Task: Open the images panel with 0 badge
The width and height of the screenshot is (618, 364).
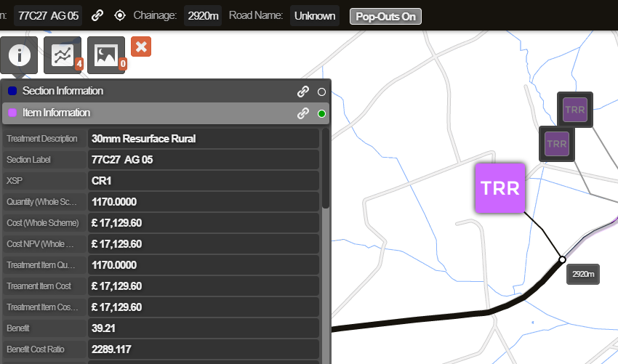Action: pyautogui.click(x=106, y=55)
